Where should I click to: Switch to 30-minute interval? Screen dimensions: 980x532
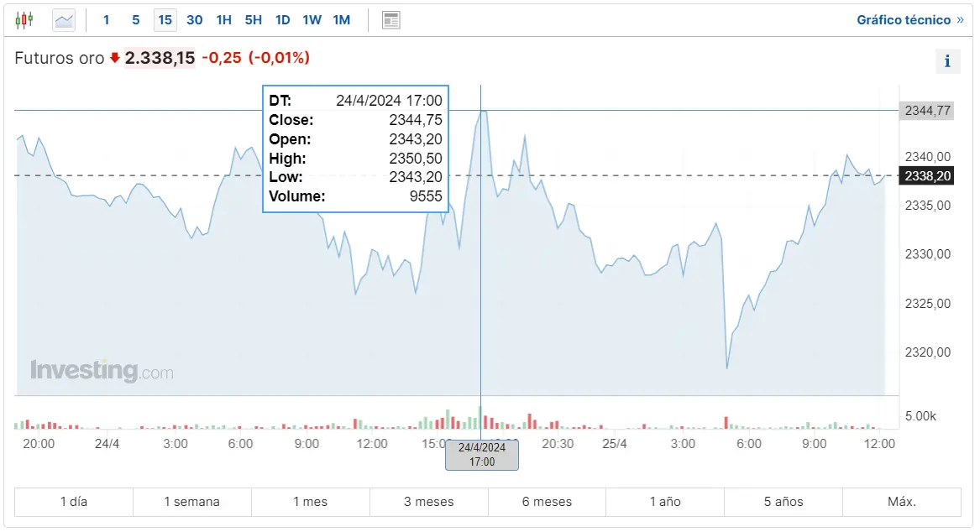194,19
